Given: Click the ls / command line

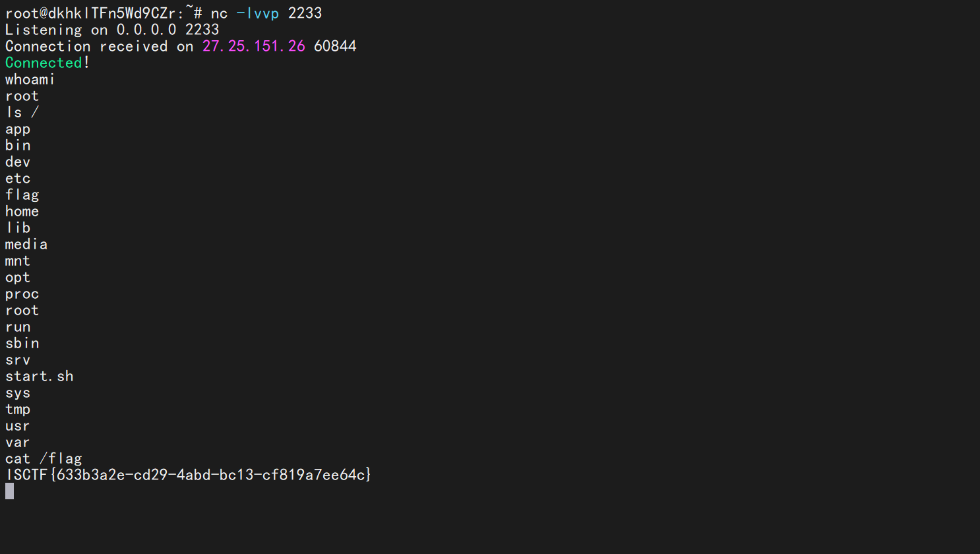Looking at the screenshot, I should (22, 112).
